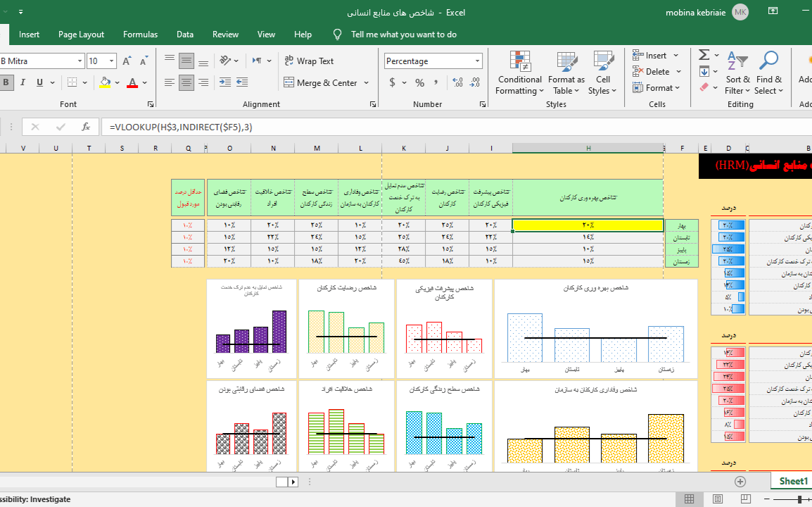Open Cell Styles gallery
The width and height of the screenshot is (812, 507).
click(603, 73)
